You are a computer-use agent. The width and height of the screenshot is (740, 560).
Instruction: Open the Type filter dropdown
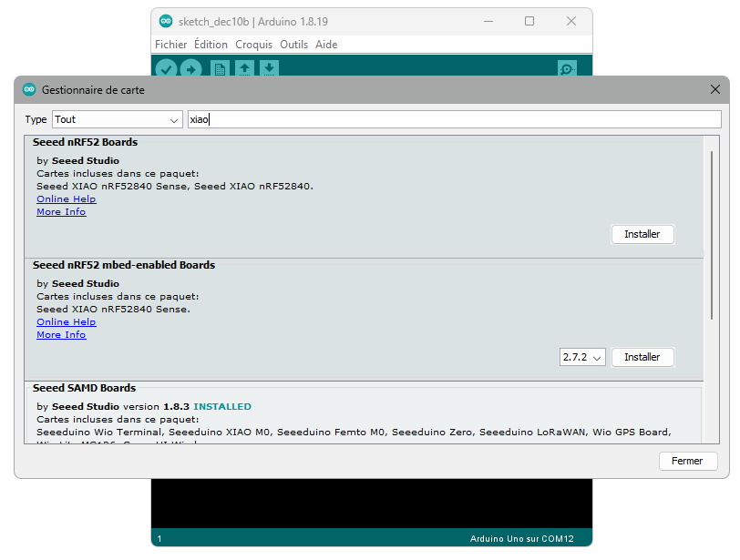(117, 119)
